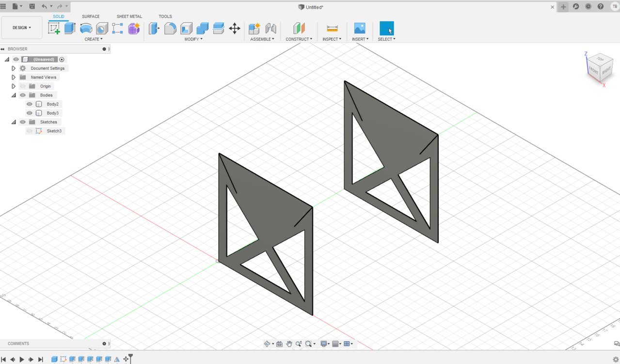Click the Insert image icon
The height and width of the screenshot is (364, 620).
tap(360, 28)
